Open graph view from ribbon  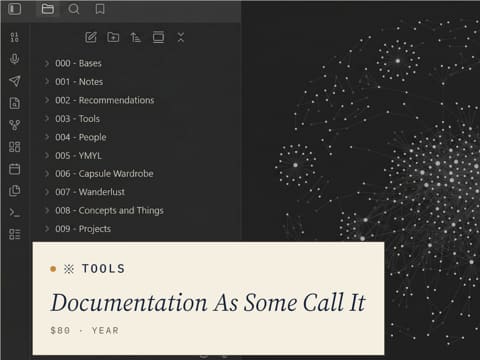click(15, 125)
